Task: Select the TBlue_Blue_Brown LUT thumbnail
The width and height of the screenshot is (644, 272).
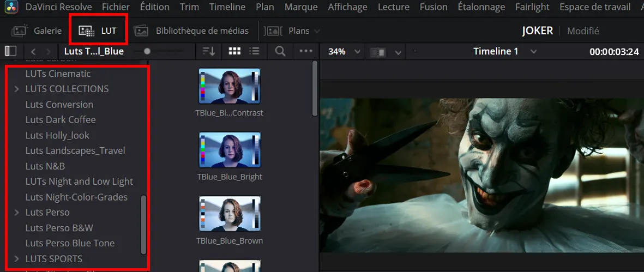Action: (x=229, y=214)
